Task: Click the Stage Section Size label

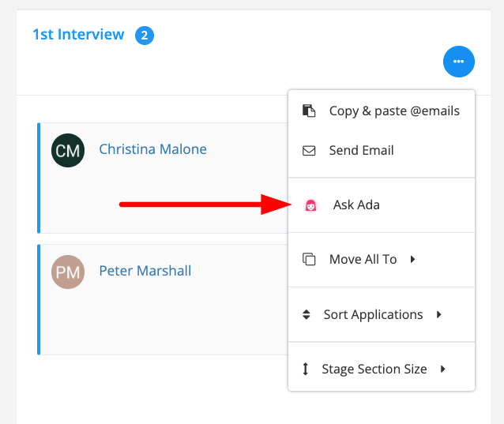Action: click(x=374, y=369)
